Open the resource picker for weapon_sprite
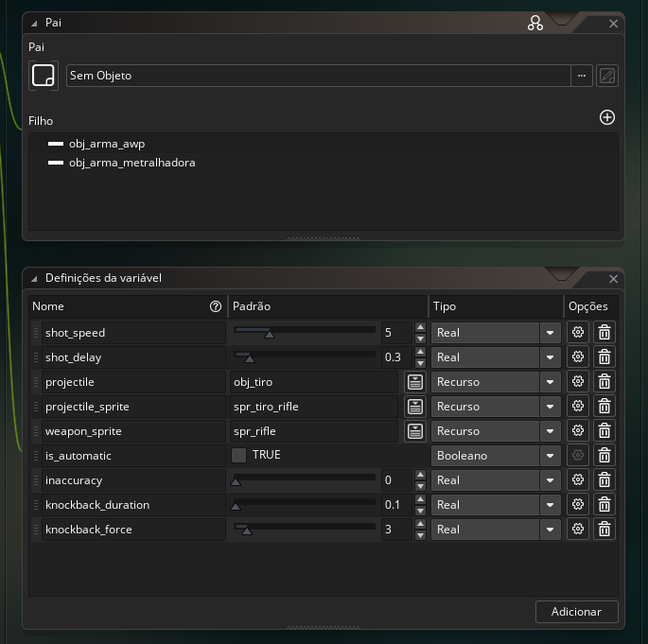 (415, 431)
